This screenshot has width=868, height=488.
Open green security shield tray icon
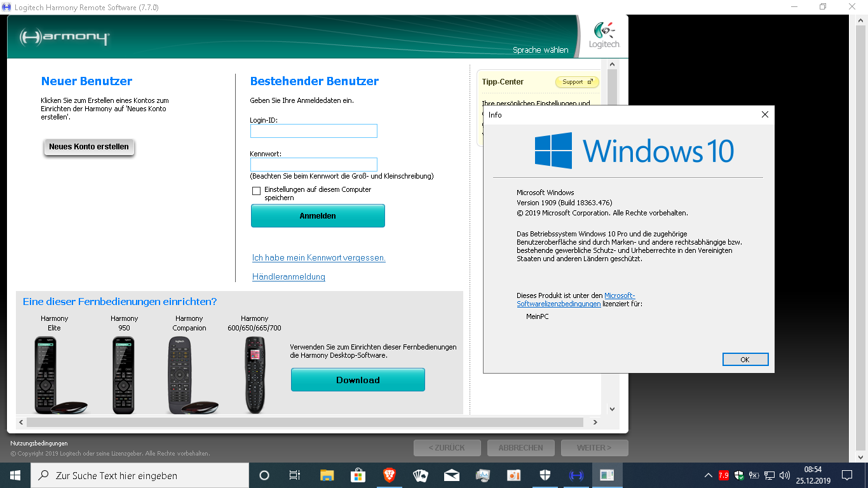pos(739,475)
